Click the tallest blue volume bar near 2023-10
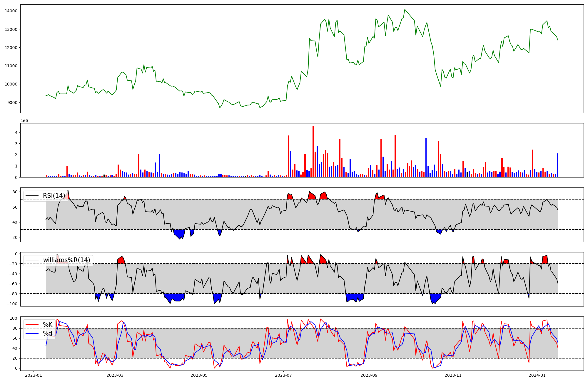 (426, 158)
